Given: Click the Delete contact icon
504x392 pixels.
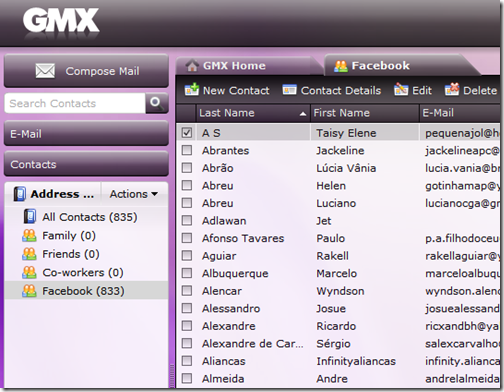Looking at the screenshot, I should (x=452, y=89).
